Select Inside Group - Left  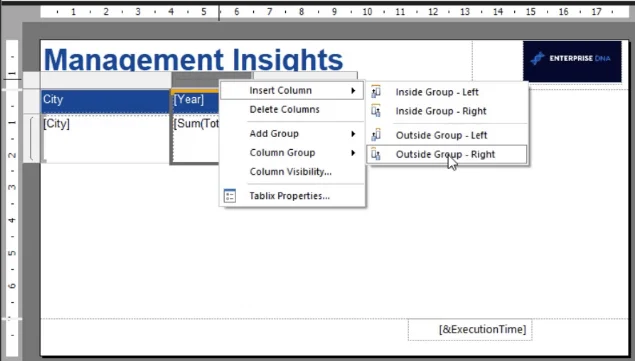[x=447, y=92]
